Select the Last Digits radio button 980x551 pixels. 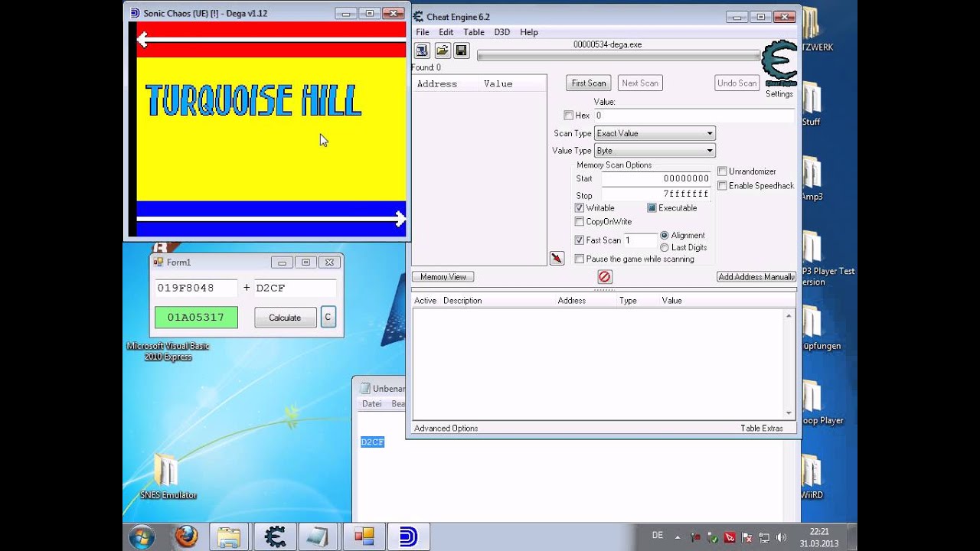tap(664, 247)
